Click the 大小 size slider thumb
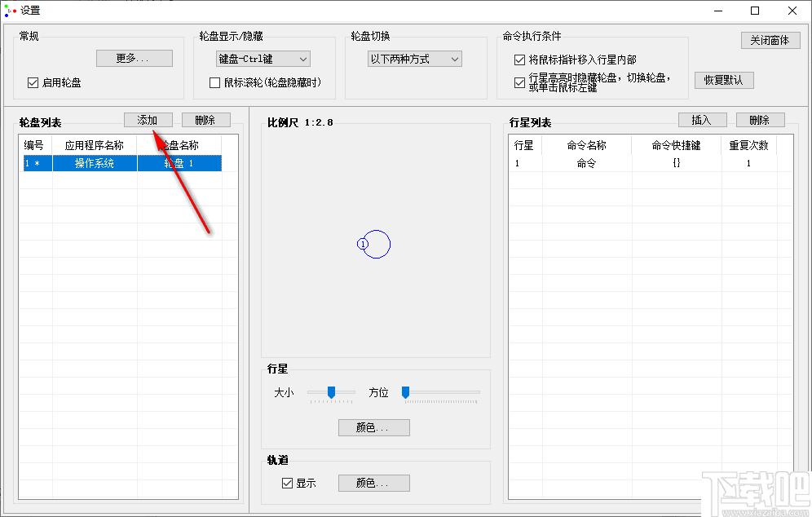812x517 pixels. tap(331, 393)
